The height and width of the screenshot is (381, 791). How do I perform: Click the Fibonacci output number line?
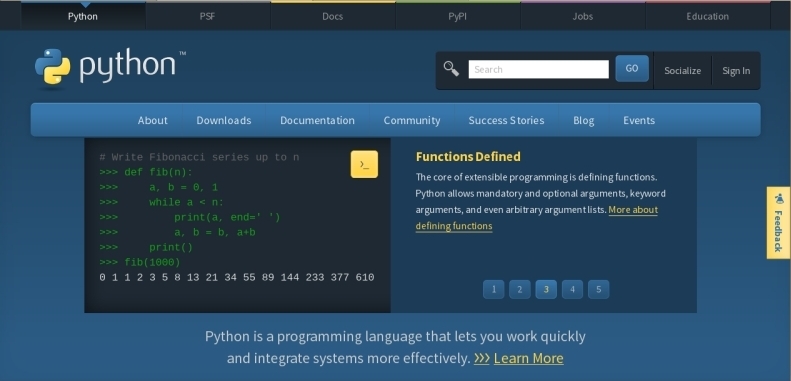237,278
